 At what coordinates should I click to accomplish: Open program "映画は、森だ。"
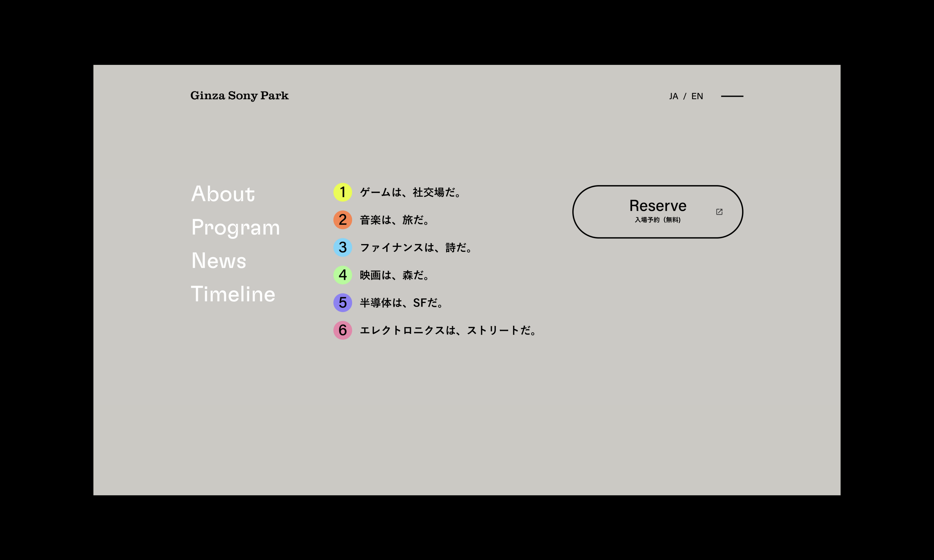395,275
